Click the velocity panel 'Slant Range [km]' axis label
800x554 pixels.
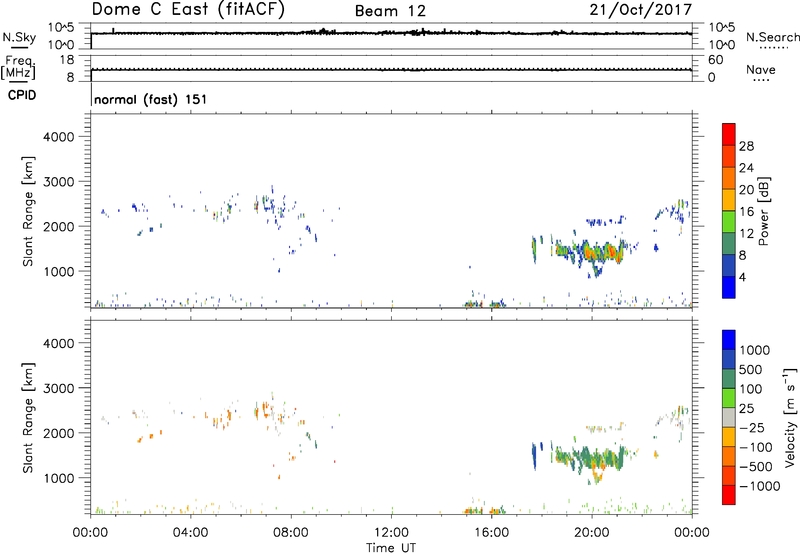click(x=28, y=418)
